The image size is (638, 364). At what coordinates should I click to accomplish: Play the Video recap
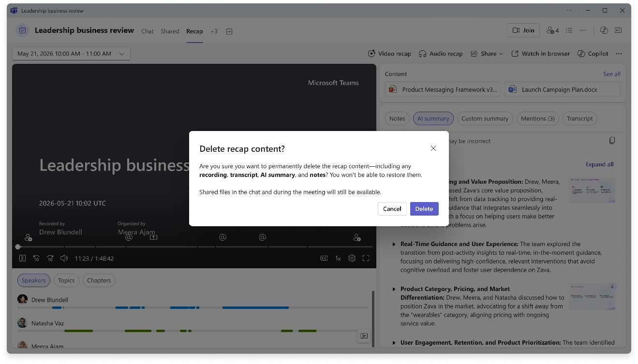click(x=389, y=54)
